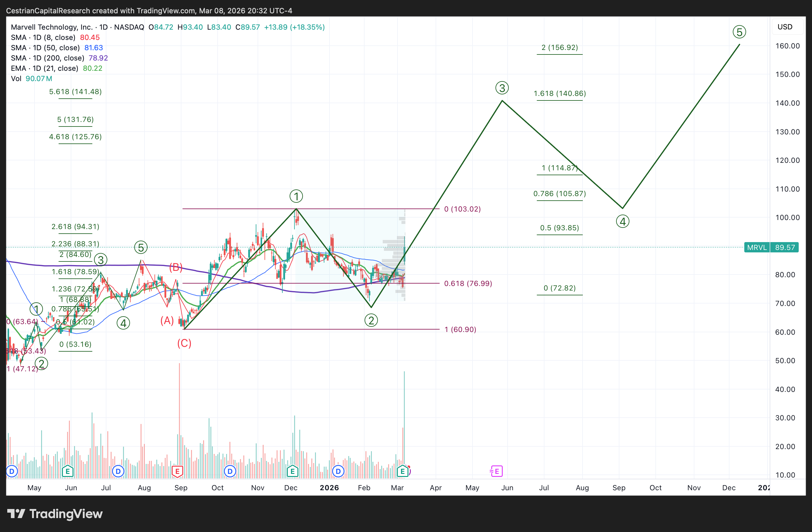The image size is (812, 532).
Task: Click the latest earnings marker in March
Action: pyautogui.click(x=403, y=471)
